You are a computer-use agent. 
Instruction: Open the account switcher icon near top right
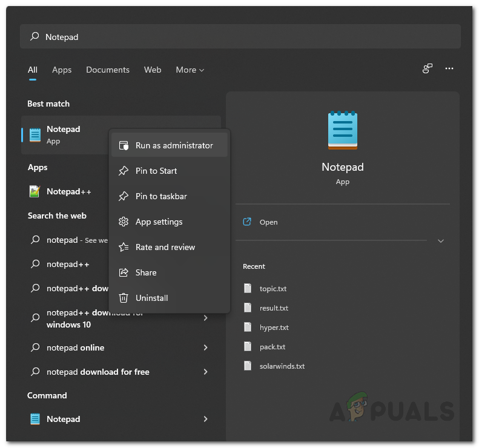tap(427, 68)
